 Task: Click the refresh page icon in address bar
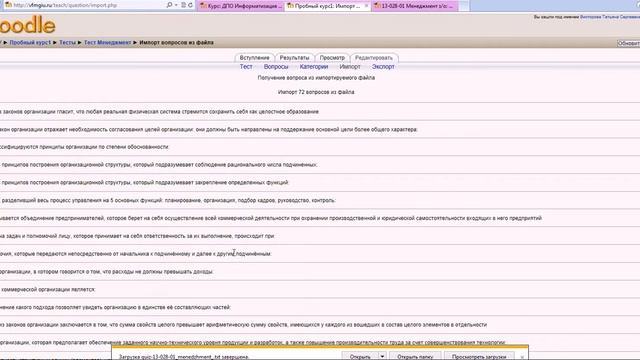point(191,5)
